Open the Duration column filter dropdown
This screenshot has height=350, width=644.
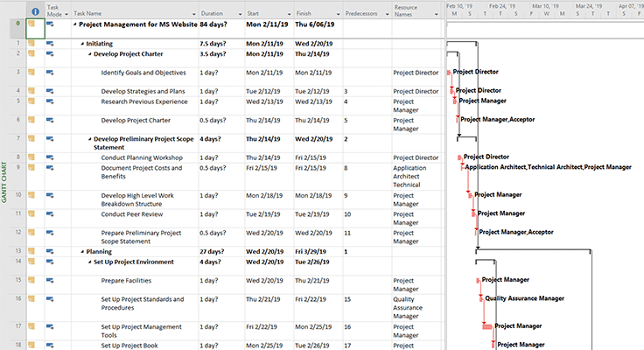[241, 14]
